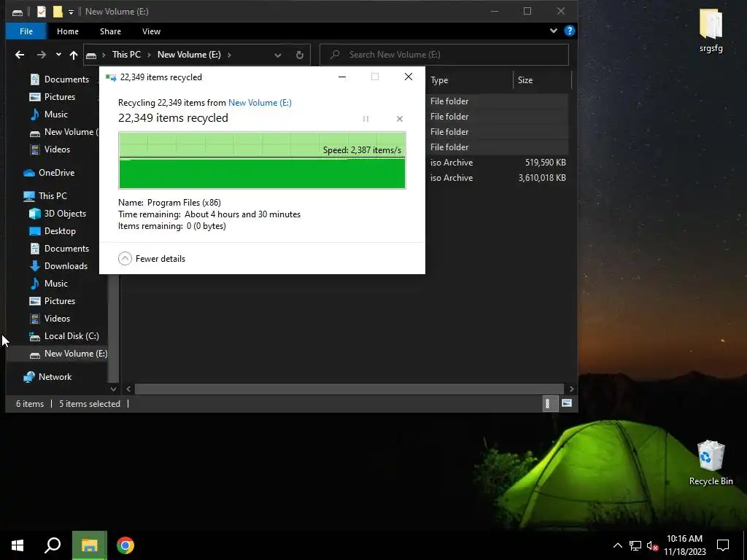Open Pictures under quick access list

click(x=59, y=97)
